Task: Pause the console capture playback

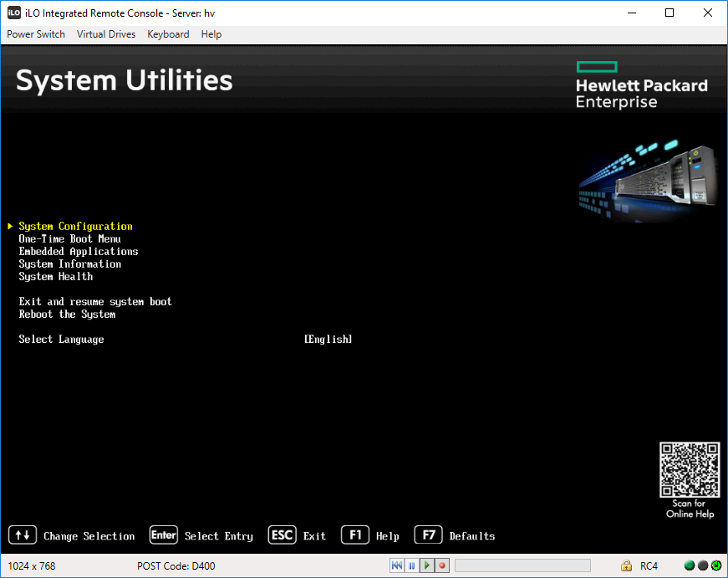Action: [411, 565]
